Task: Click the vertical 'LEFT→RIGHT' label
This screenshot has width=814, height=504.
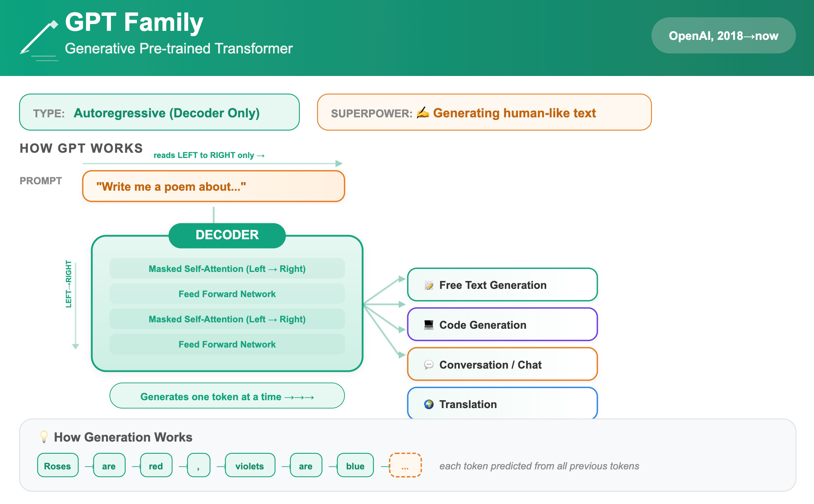Action: tap(68, 284)
